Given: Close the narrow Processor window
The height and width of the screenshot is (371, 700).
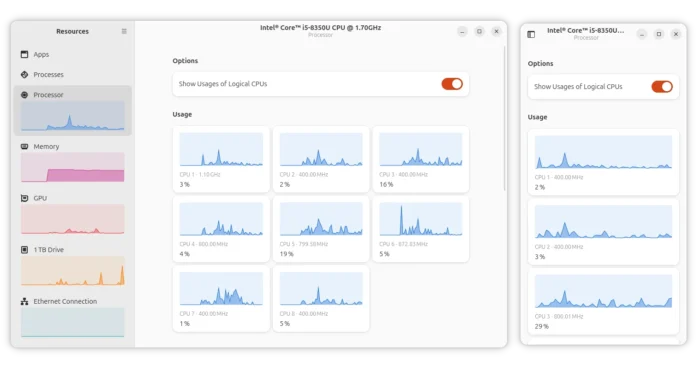Looking at the screenshot, I should tap(676, 34).
